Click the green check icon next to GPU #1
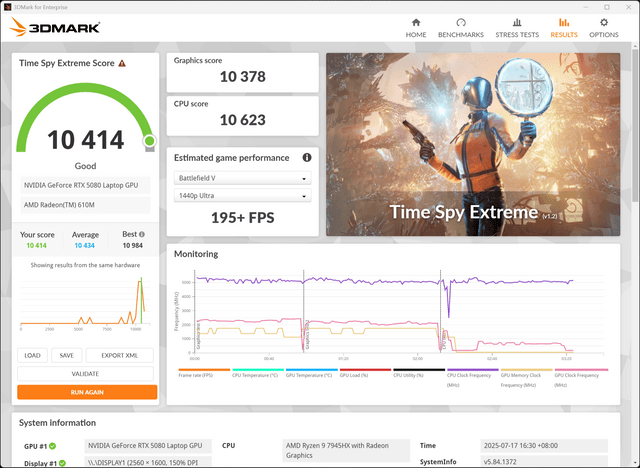This screenshot has height=468, width=640. (53, 446)
